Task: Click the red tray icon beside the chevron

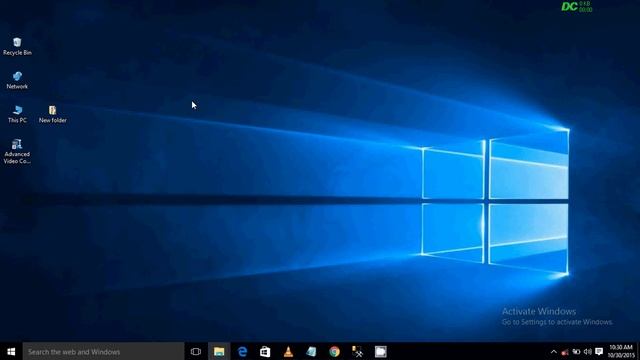Action: pos(565,352)
